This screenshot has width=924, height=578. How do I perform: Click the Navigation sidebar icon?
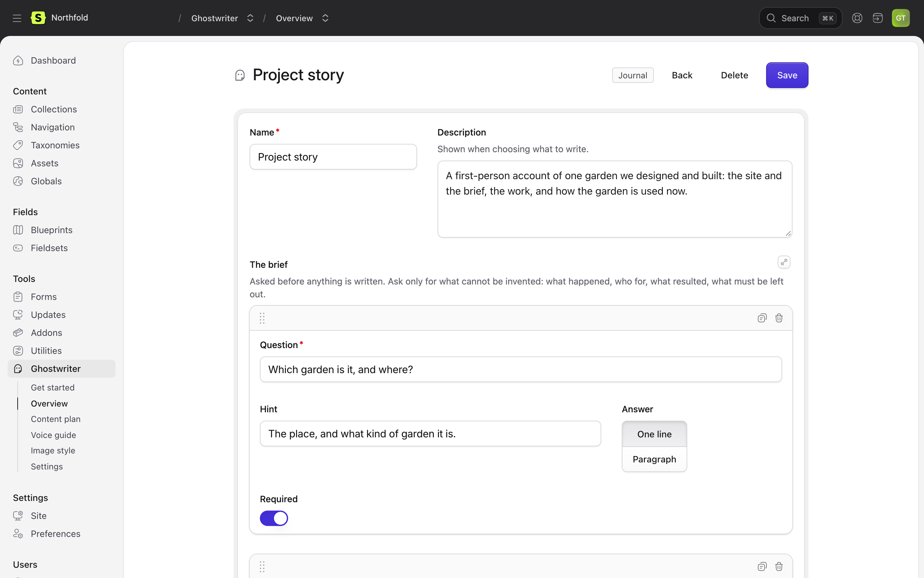point(18,127)
